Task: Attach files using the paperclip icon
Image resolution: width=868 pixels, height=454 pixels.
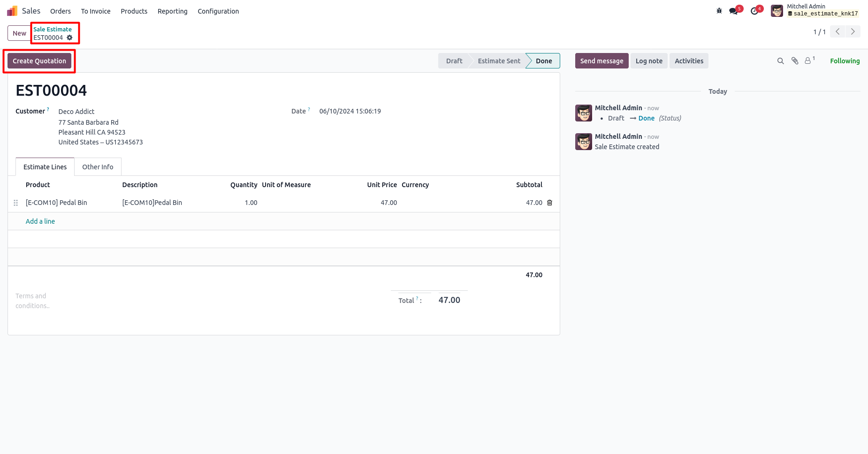Action: pos(795,61)
